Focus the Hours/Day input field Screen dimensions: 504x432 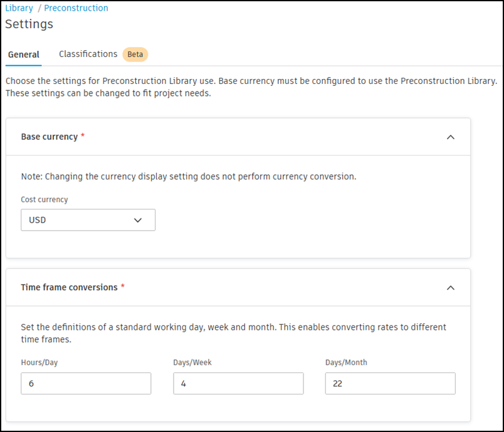(86, 383)
